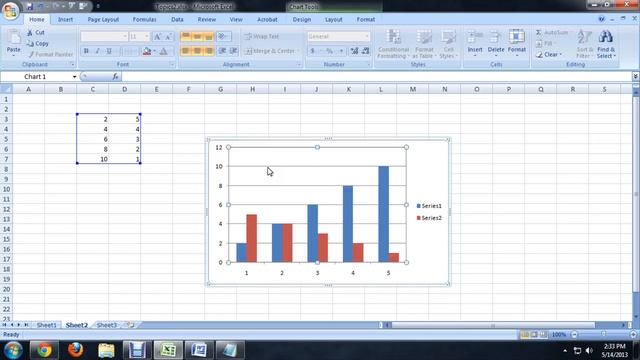This screenshot has width=640, height=360.
Task: Open the Design chart tools tab
Action: click(x=302, y=19)
